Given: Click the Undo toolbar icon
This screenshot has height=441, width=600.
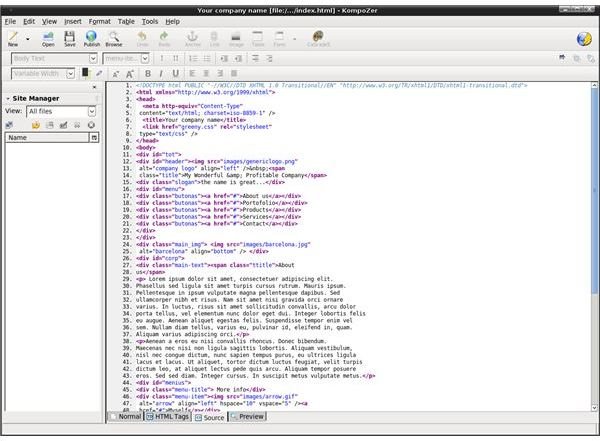Looking at the screenshot, I should 142,39.
